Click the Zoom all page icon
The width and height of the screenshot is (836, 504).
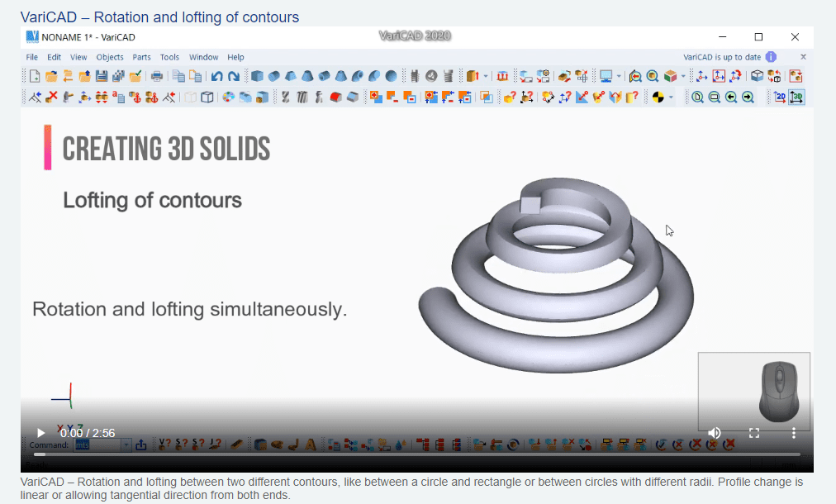pos(697,97)
